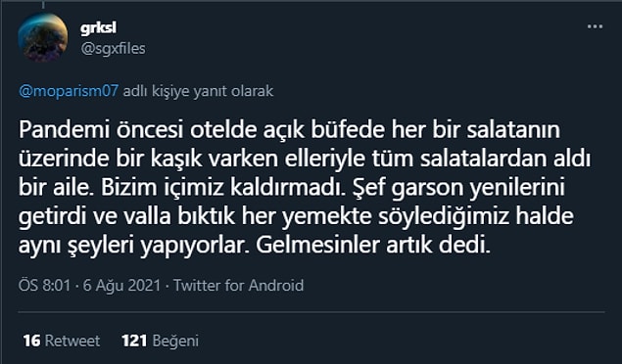Screen dimensions: 622x364
Task: Click the sentence 'Gelmesinler artık dedi.'
Action: 373,246
